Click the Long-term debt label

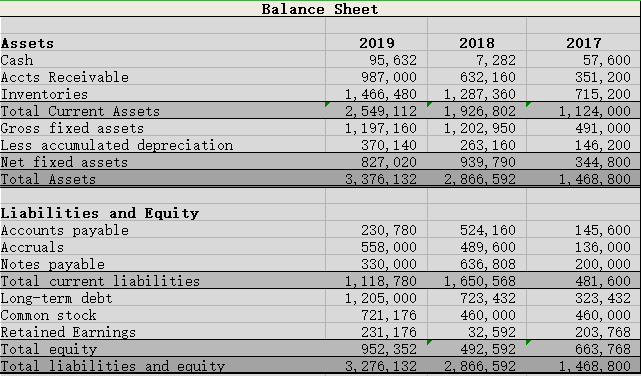pyautogui.click(x=56, y=298)
